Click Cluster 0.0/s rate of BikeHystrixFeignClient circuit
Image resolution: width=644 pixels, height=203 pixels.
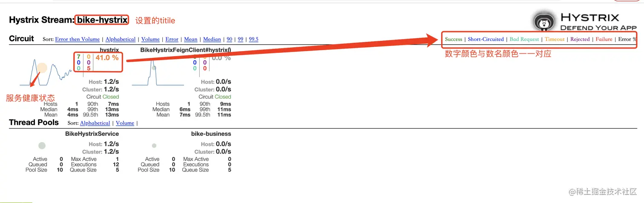[213, 89]
